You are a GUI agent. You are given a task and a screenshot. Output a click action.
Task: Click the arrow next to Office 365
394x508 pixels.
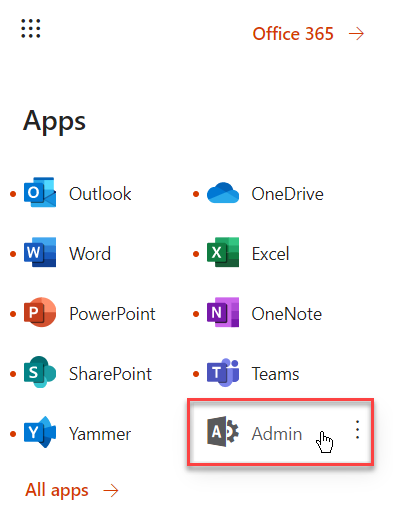(x=356, y=34)
